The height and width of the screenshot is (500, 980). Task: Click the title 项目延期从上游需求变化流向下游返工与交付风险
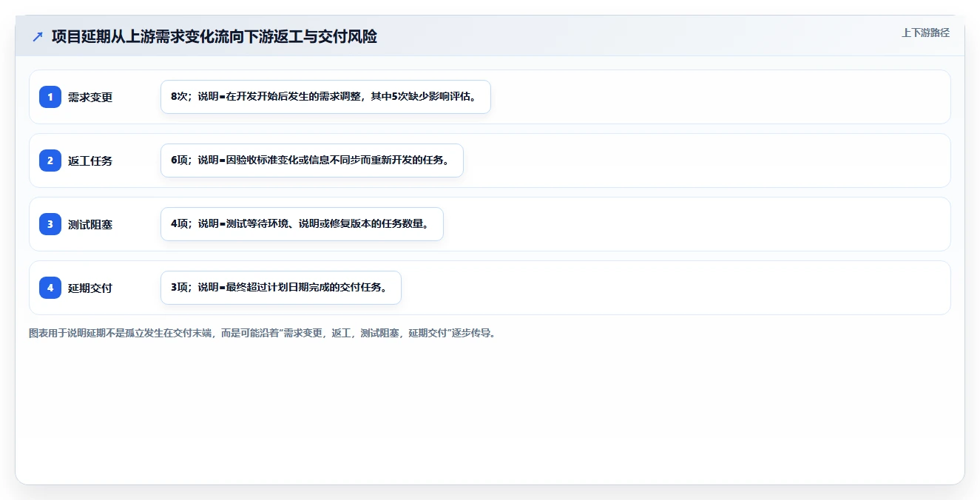(x=214, y=36)
